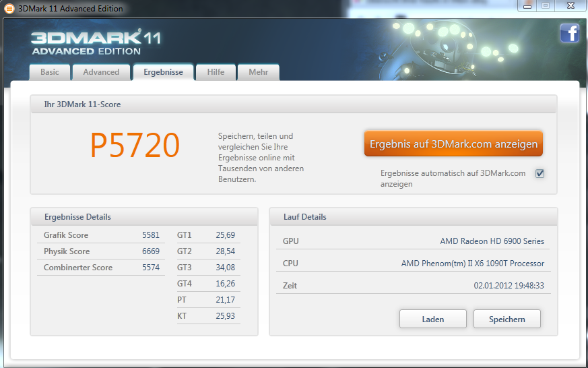
Task: Click the GT1 value 25,69
Action: coord(226,235)
